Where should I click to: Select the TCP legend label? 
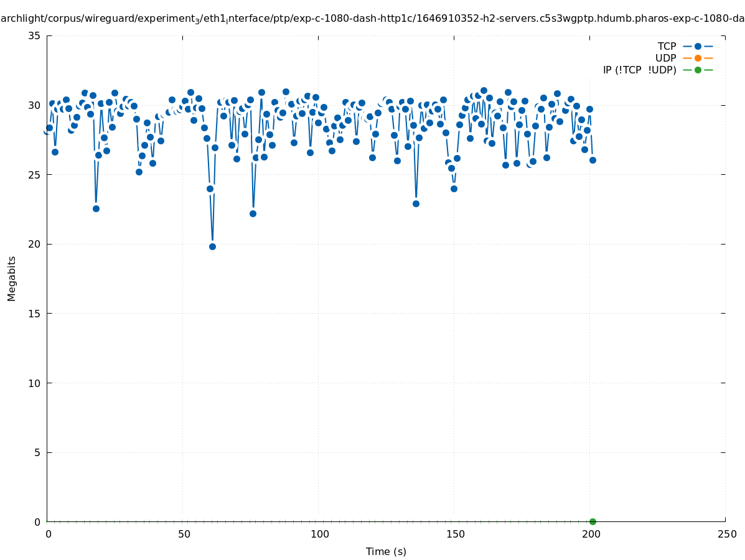pyautogui.click(x=667, y=46)
